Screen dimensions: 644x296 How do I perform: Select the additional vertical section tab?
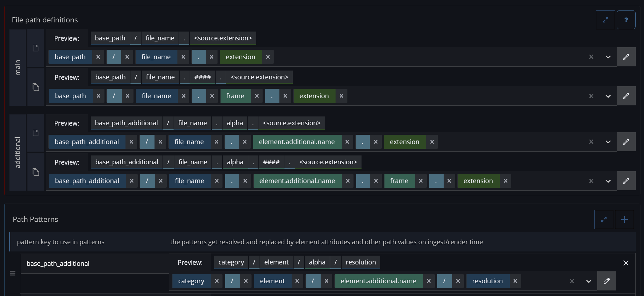click(x=18, y=152)
